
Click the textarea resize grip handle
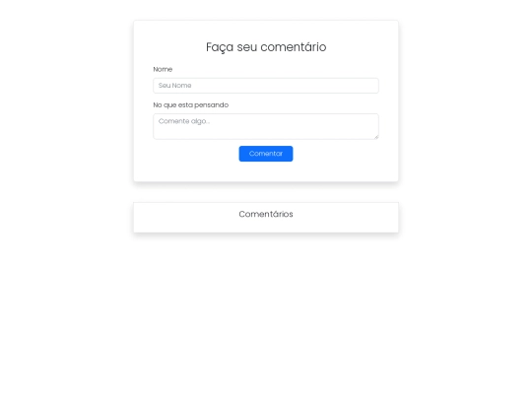[x=376, y=137]
